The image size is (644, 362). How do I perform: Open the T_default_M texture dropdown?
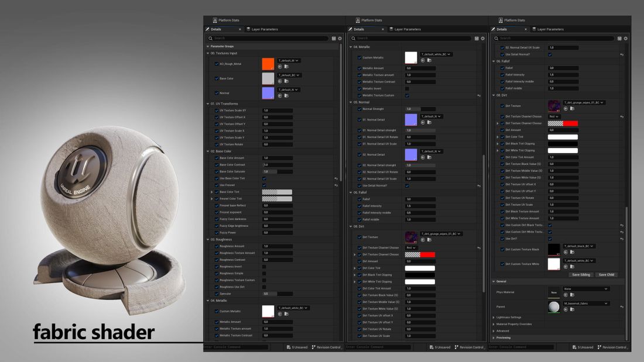click(288, 60)
